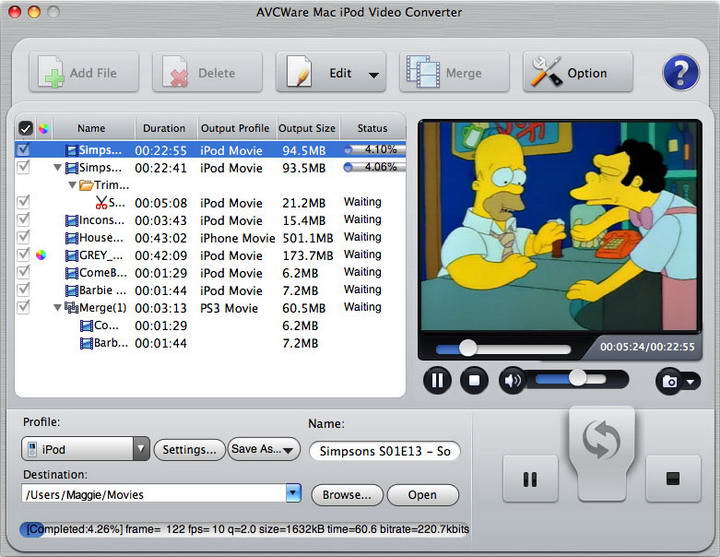Viewport: 720px width, 557px height.
Task: Click the Open destination button
Action: 422,495
